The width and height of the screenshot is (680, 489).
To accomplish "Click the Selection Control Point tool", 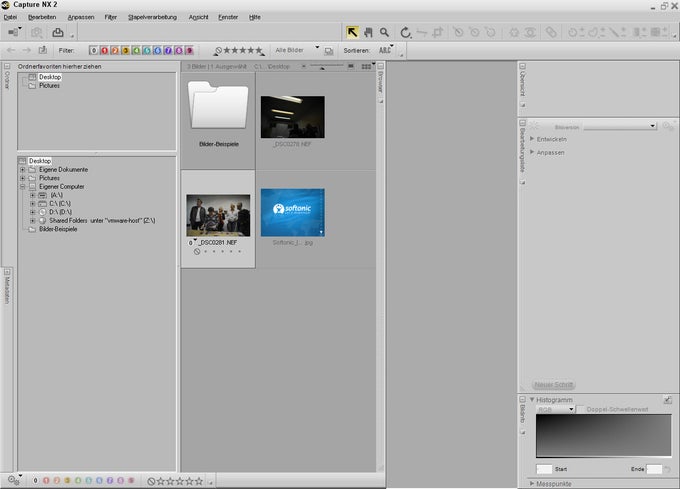I will coord(576,32).
